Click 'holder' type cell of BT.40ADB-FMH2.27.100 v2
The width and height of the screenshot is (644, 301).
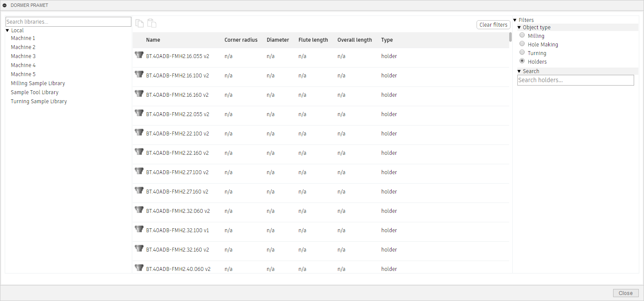point(389,172)
